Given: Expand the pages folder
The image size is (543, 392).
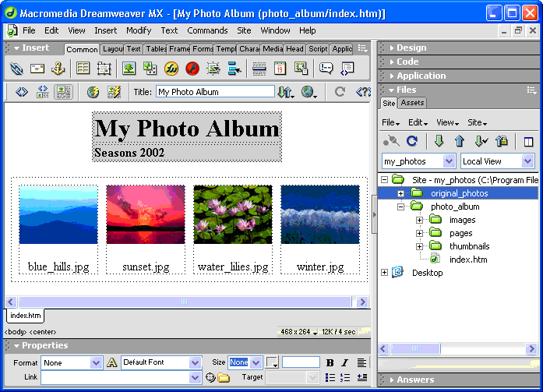Looking at the screenshot, I should click(419, 233).
